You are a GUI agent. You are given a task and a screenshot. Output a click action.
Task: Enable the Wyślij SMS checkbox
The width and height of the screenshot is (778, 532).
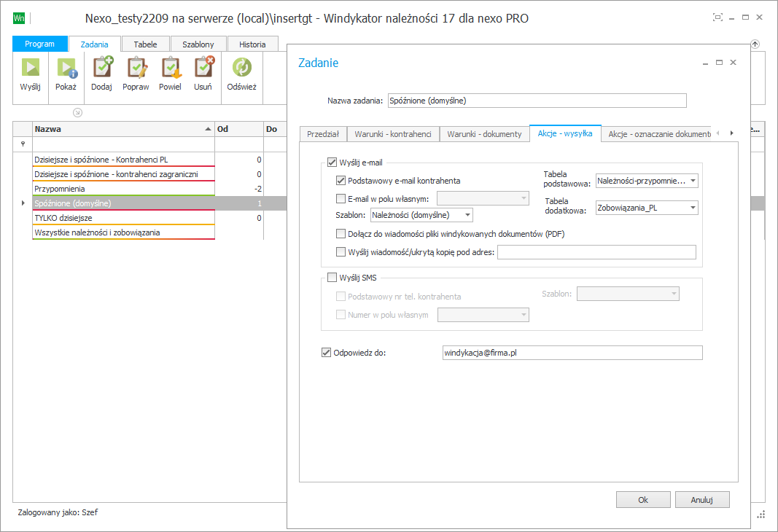click(332, 277)
